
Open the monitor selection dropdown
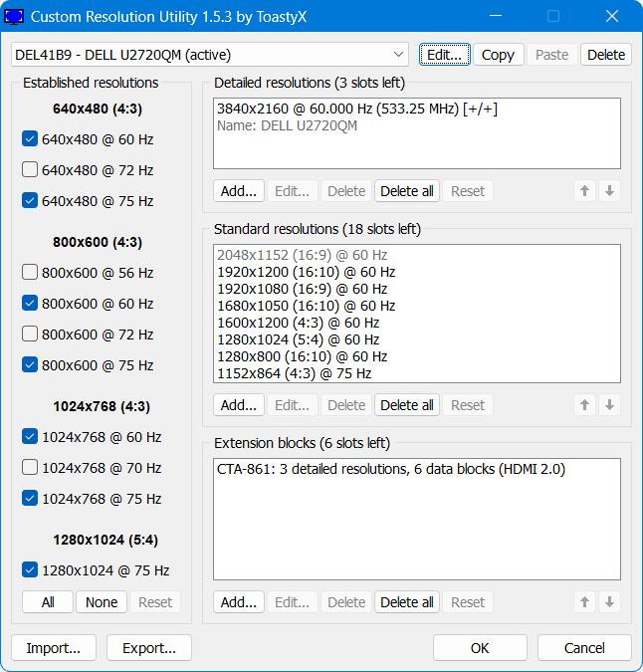coord(399,55)
